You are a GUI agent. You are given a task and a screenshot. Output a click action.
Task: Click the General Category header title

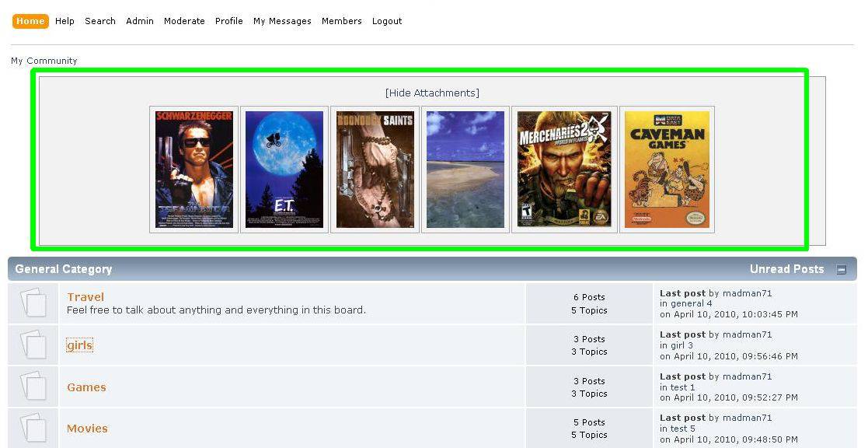64,269
